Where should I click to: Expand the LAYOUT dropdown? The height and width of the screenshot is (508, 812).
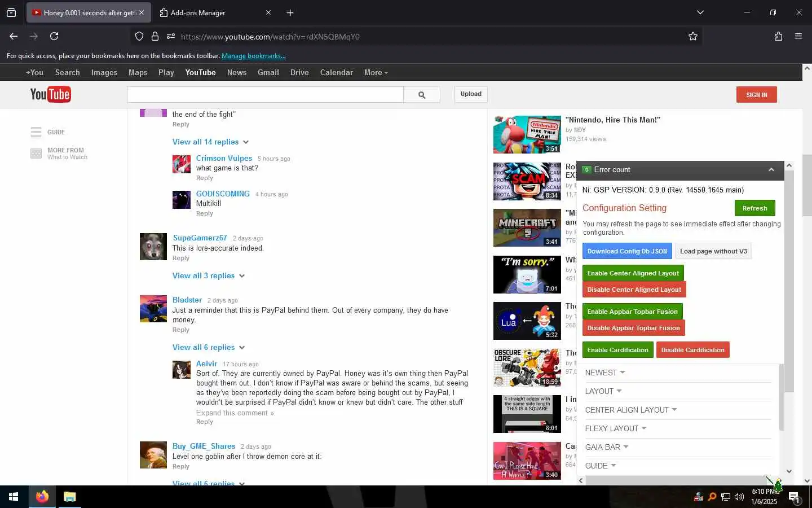point(603,391)
